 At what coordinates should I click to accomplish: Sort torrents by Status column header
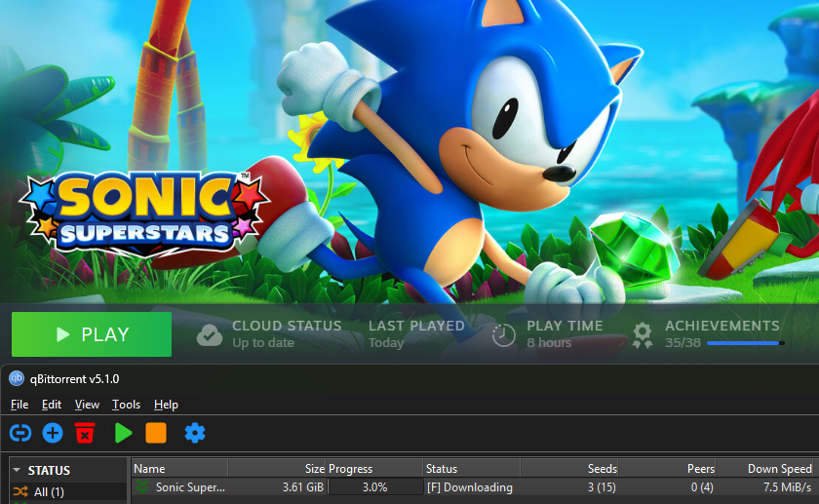(x=472, y=469)
